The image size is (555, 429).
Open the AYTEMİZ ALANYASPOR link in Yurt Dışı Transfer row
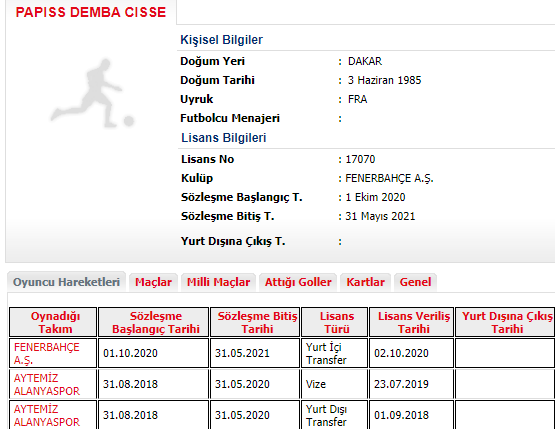[46, 415]
